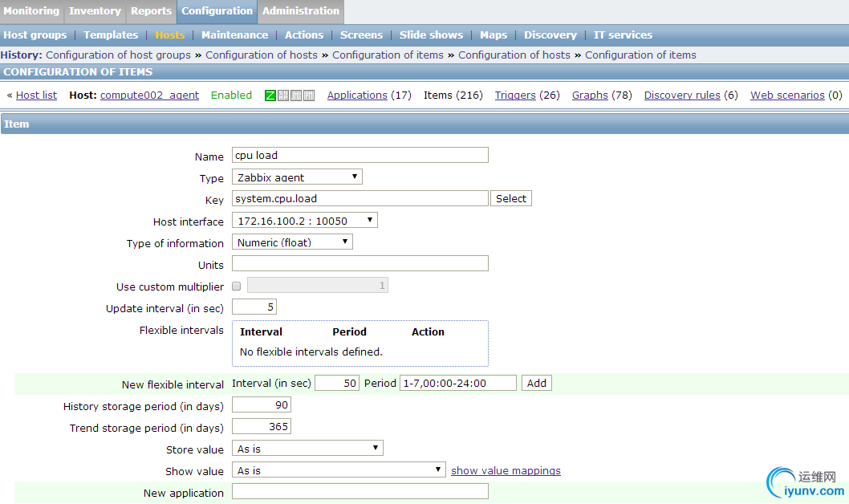This screenshot has height=504, width=849.
Task: Click the IPMI availability icon
Action: click(309, 96)
